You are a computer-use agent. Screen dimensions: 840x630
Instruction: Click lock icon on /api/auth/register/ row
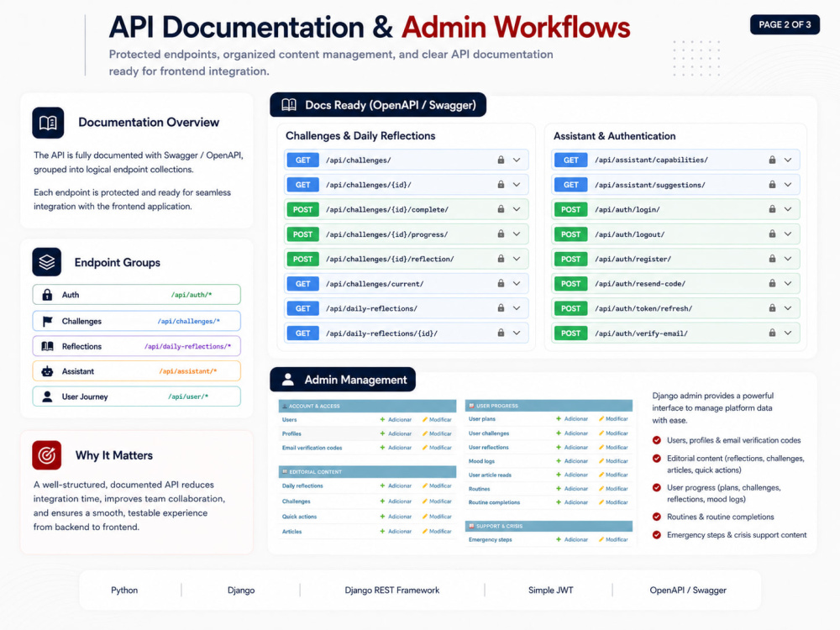[x=772, y=259]
